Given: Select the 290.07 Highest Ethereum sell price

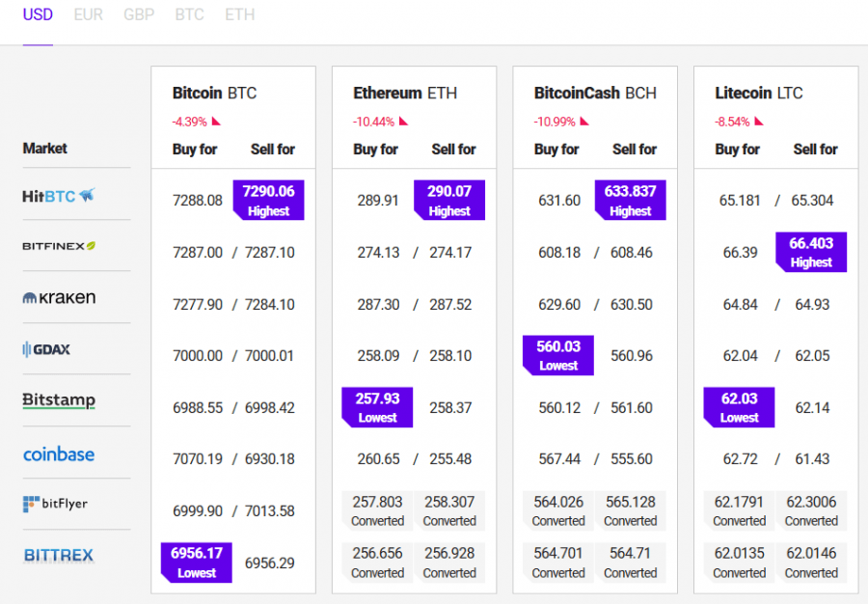Looking at the screenshot, I should 449,200.
